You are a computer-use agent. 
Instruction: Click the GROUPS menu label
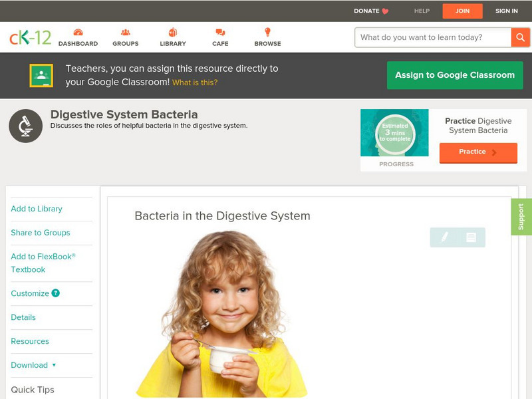click(x=126, y=44)
